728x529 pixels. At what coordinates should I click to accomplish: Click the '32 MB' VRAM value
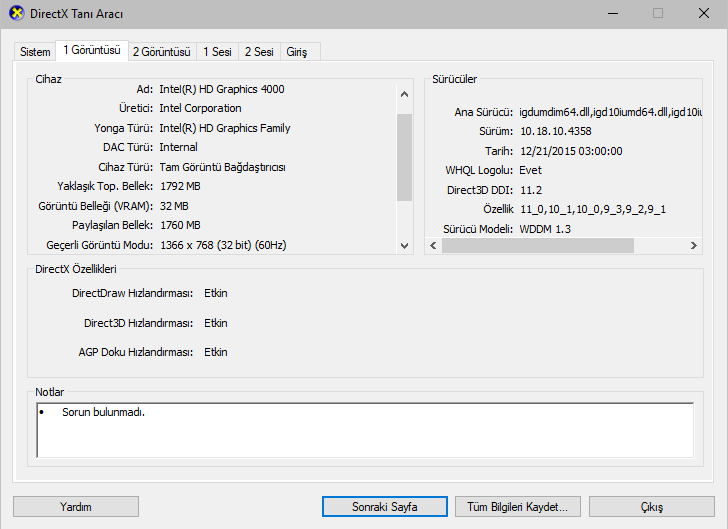[x=174, y=206]
